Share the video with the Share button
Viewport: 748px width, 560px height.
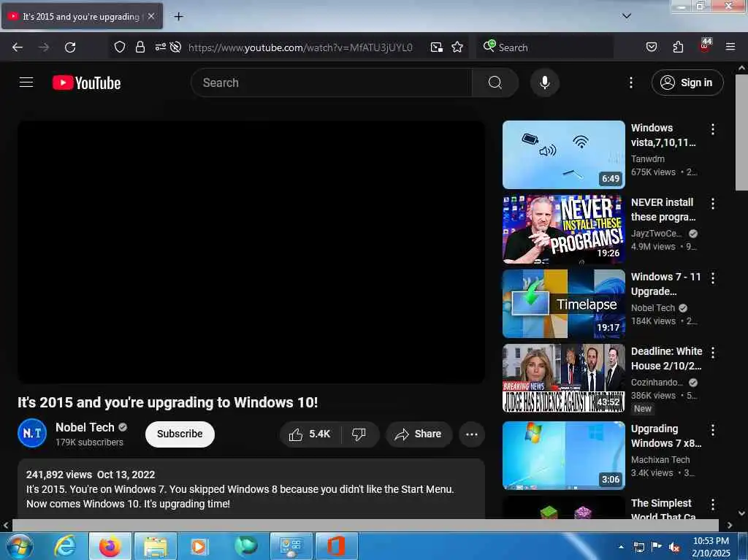click(419, 434)
